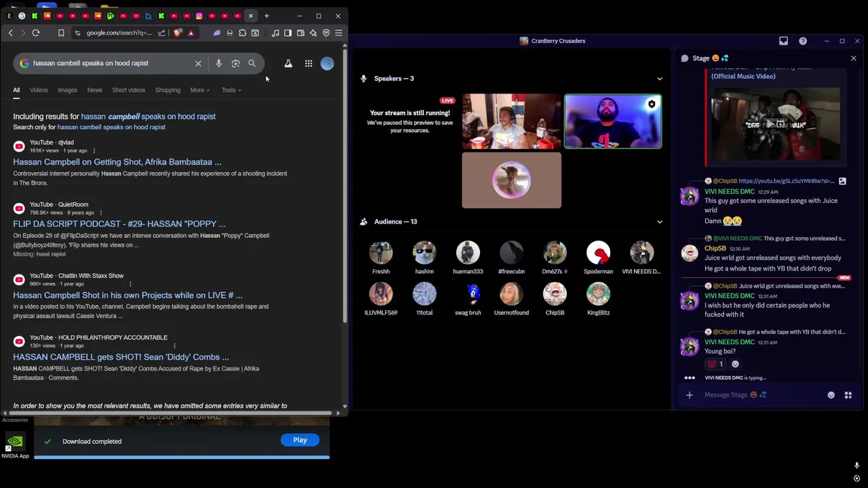The height and width of the screenshot is (488, 868).
Task: Start Google voice search microphone
Action: pyautogui.click(x=218, y=63)
